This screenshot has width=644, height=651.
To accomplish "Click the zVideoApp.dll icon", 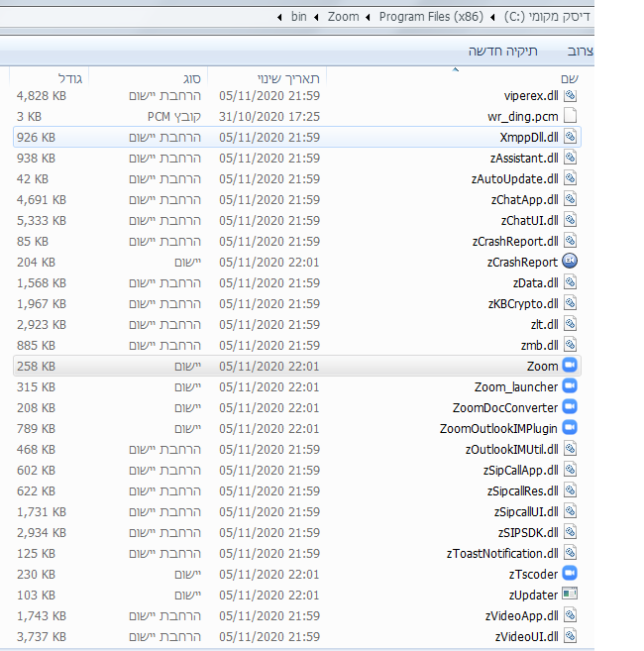I will point(570,615).
